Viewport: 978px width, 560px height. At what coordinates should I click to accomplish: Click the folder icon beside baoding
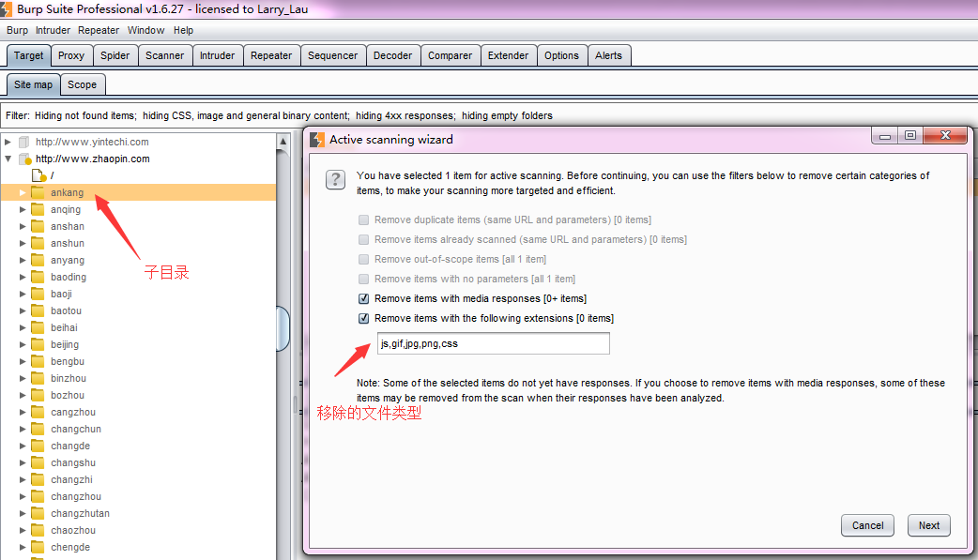point(38,278)
